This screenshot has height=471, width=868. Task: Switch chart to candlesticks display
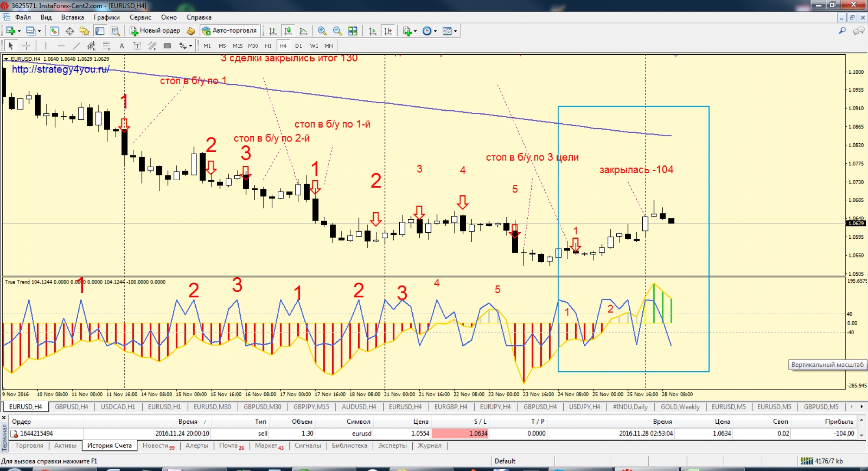coord(288,31)
